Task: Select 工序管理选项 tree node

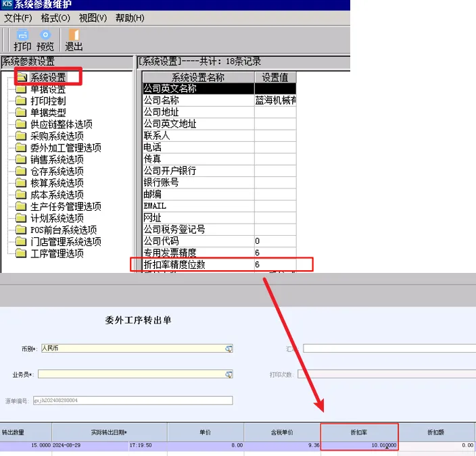Action: [x=57, y=253]
